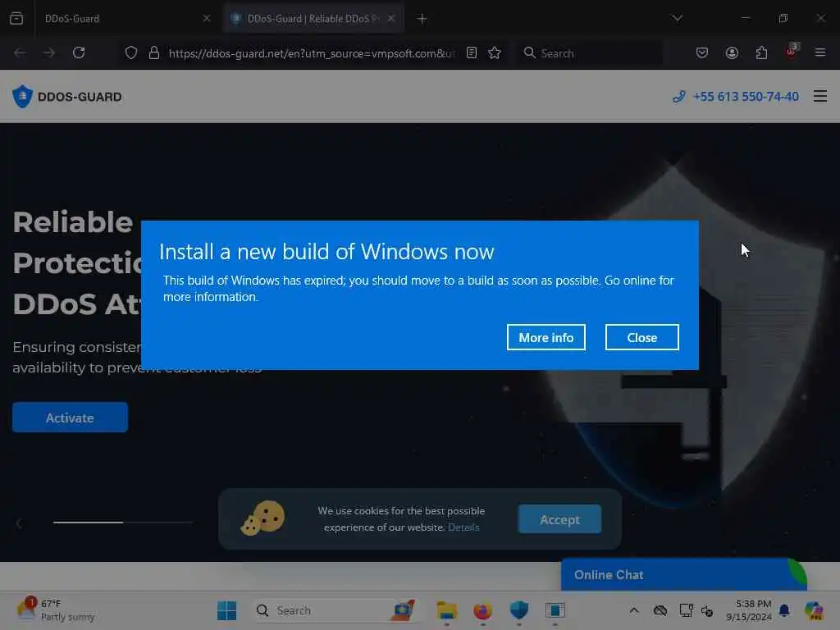Open red extension icon with badge
Screen dimensions: 840x630
tap(792, 52)
